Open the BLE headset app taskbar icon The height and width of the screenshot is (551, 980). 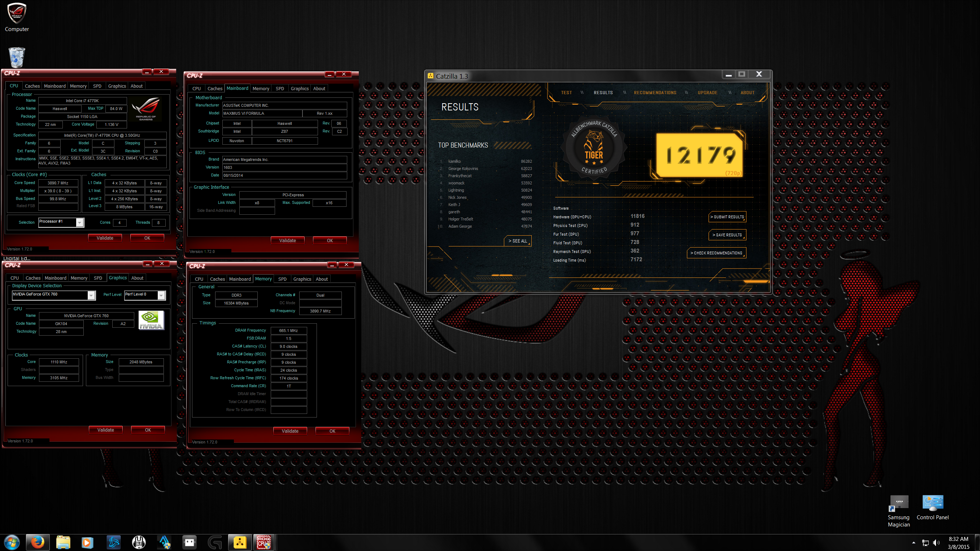coord(139,542)
